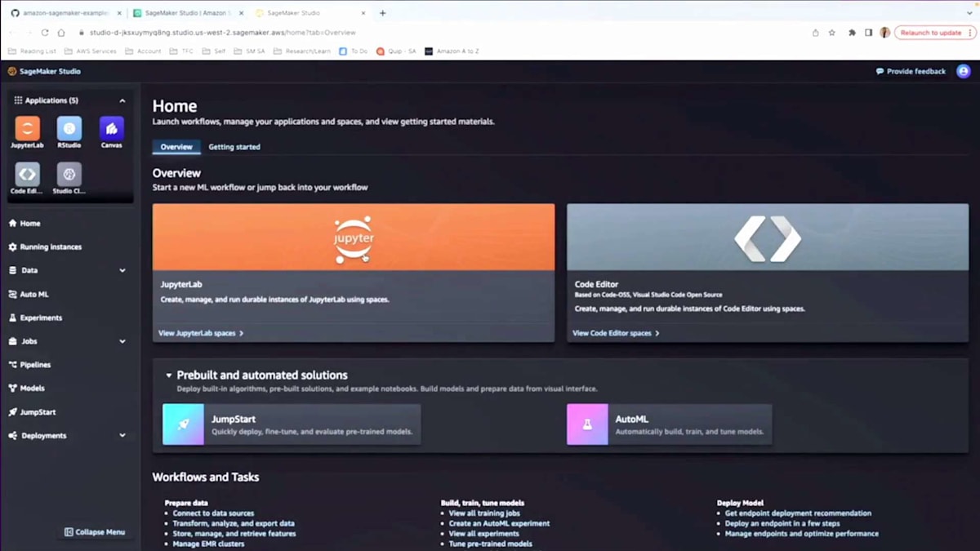This screenshot has width=980, height=551.
Task: Click Relaunch to update button
Action: pos(934,33)
